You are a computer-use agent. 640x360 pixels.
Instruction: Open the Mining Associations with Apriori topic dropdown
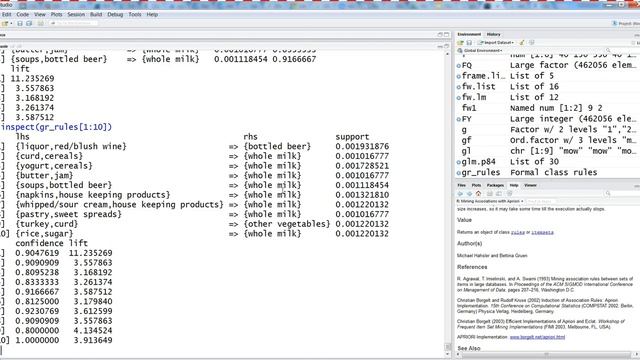pos(490,201)
